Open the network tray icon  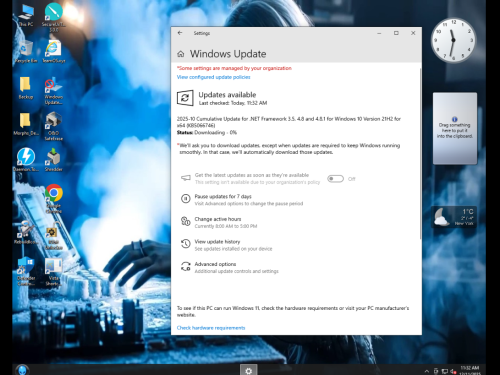coord(444,371)
